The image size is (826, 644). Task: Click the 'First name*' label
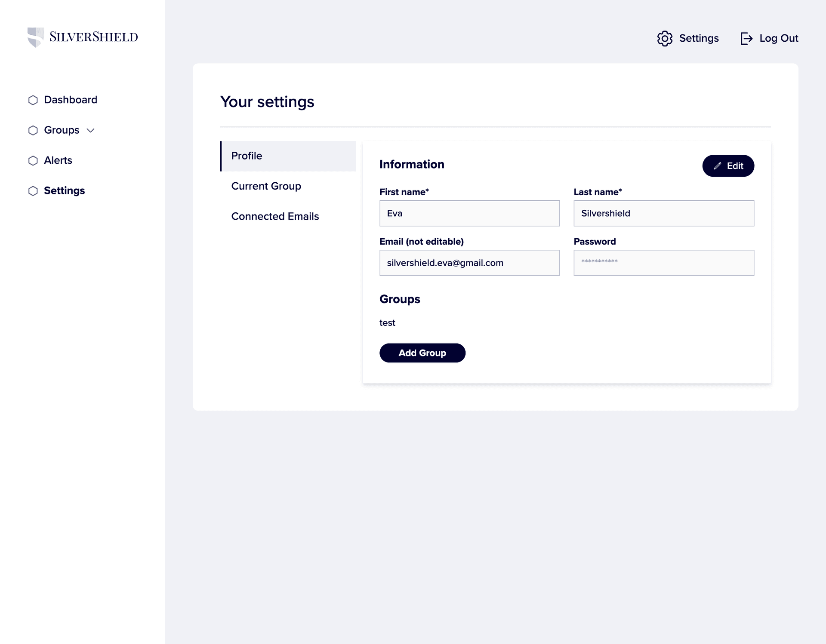pos(404,192)
